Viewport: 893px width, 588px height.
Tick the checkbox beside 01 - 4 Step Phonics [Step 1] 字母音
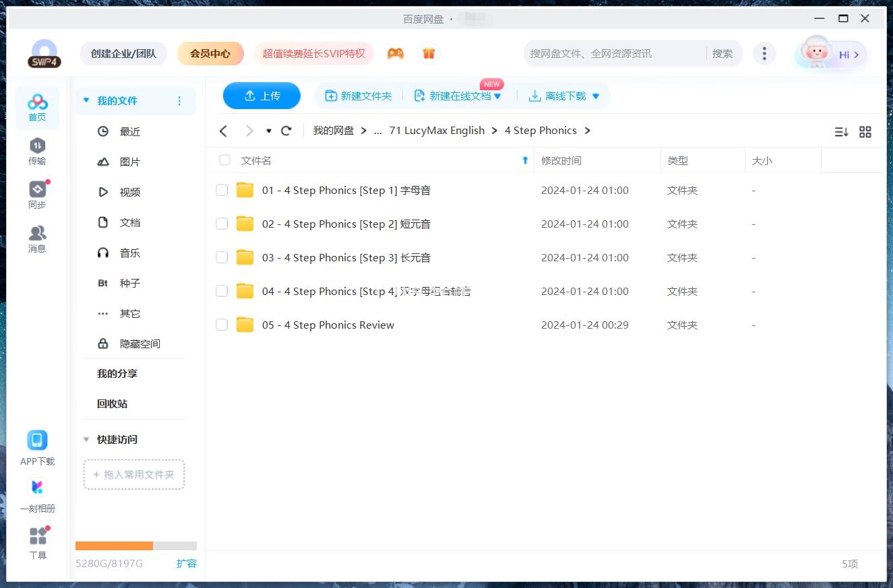pos(222,190)
